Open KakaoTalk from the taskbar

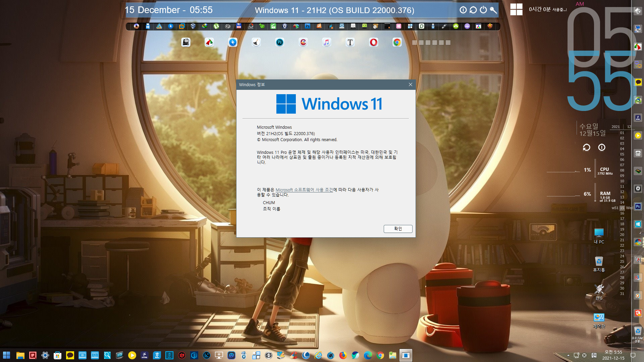tap(70, 355)
